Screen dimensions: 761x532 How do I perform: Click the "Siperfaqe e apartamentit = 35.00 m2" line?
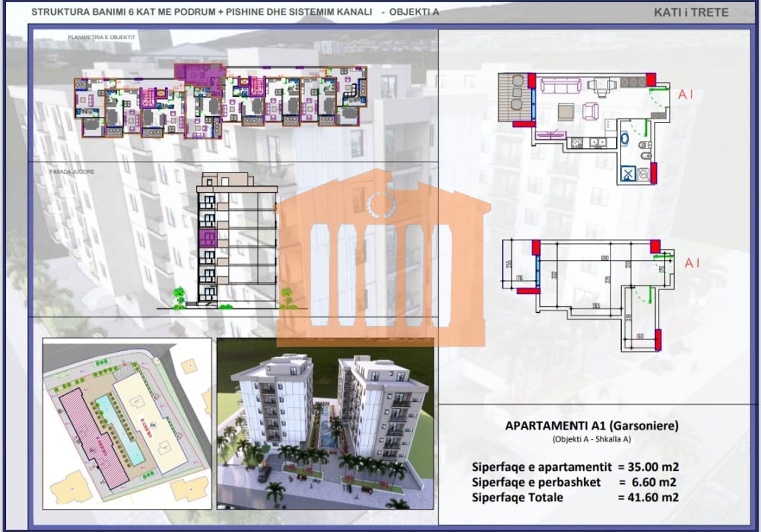pos(576,467)
